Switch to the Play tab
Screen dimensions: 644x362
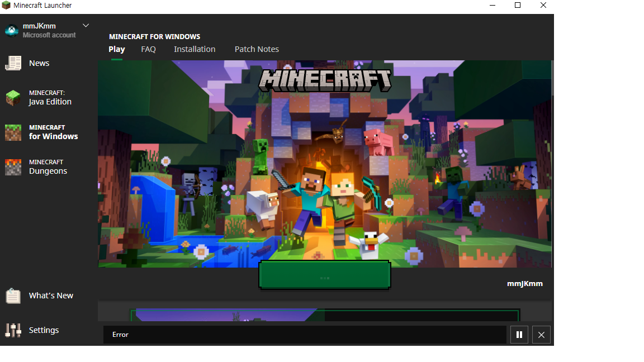pyautogui.click(x=116, y=49)
